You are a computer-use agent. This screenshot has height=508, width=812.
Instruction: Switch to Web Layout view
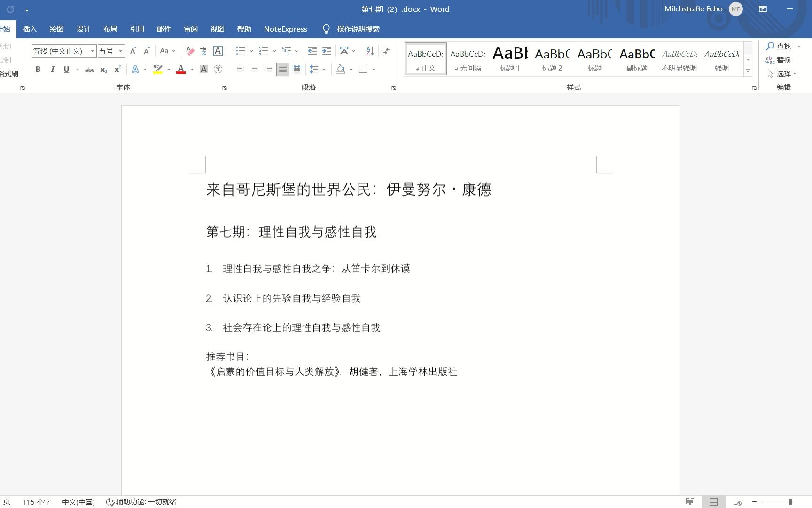coord(737,502)
